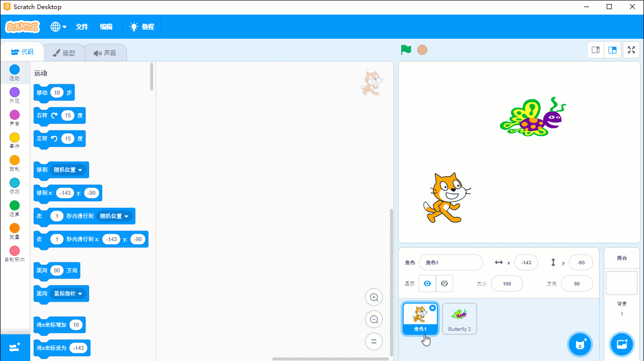Select the 运算 block category
This screenshot has height=361, width=644.
tap(15, 208)
